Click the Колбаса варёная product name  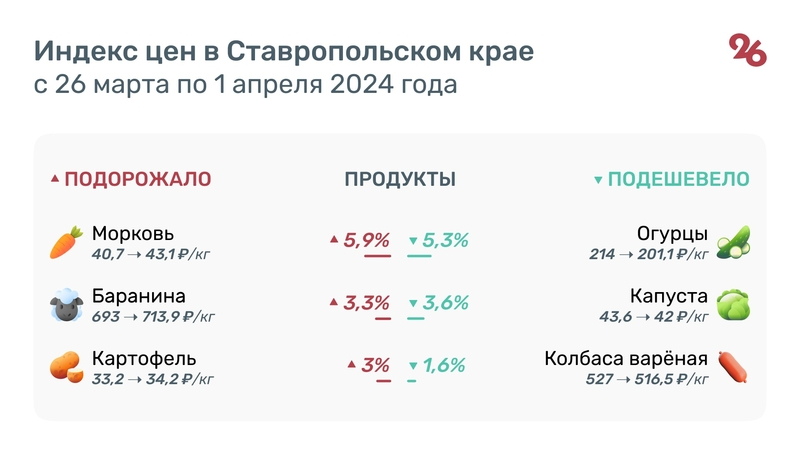coord(626,358)
